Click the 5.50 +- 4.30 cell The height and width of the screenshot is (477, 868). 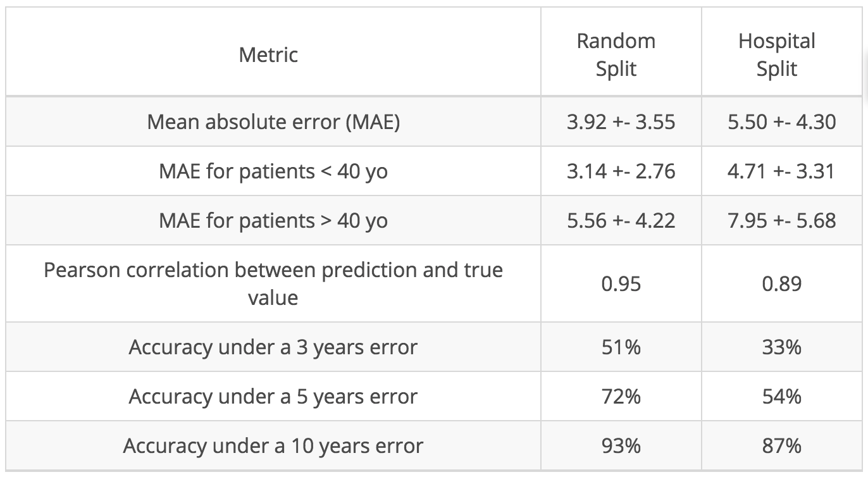click(x=781, y=121)
